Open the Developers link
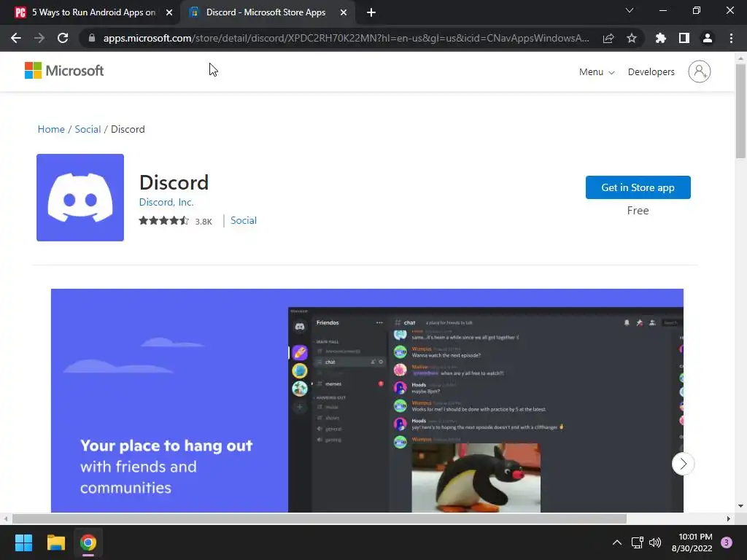Screen dimensions: 747x560 point(651,72)
